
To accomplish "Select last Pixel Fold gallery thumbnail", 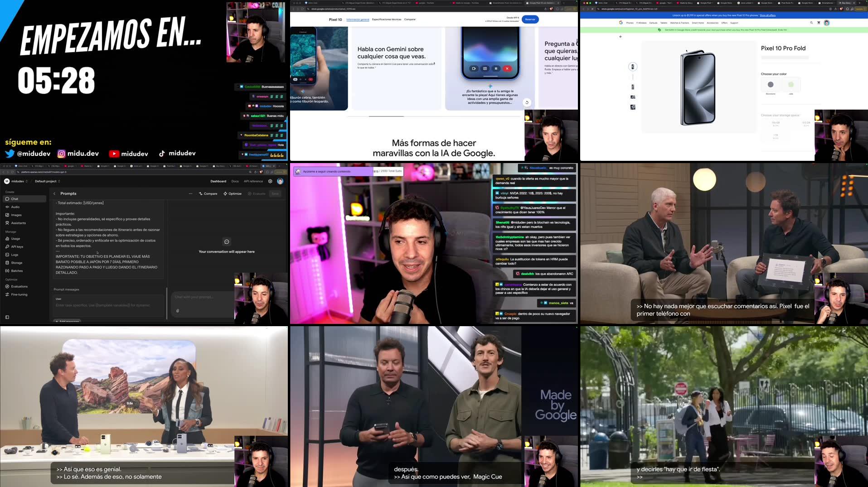I will tap(633, 107).
